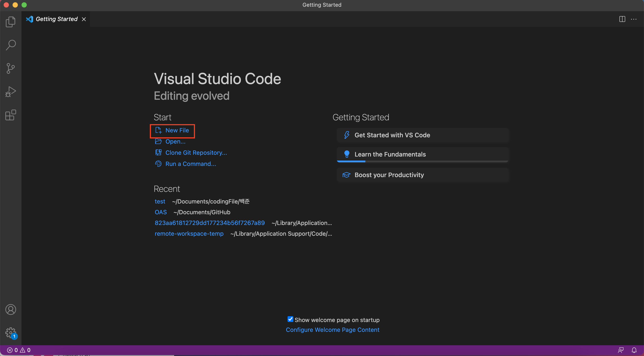Click the feedback icon in status bar

point(621,350)
